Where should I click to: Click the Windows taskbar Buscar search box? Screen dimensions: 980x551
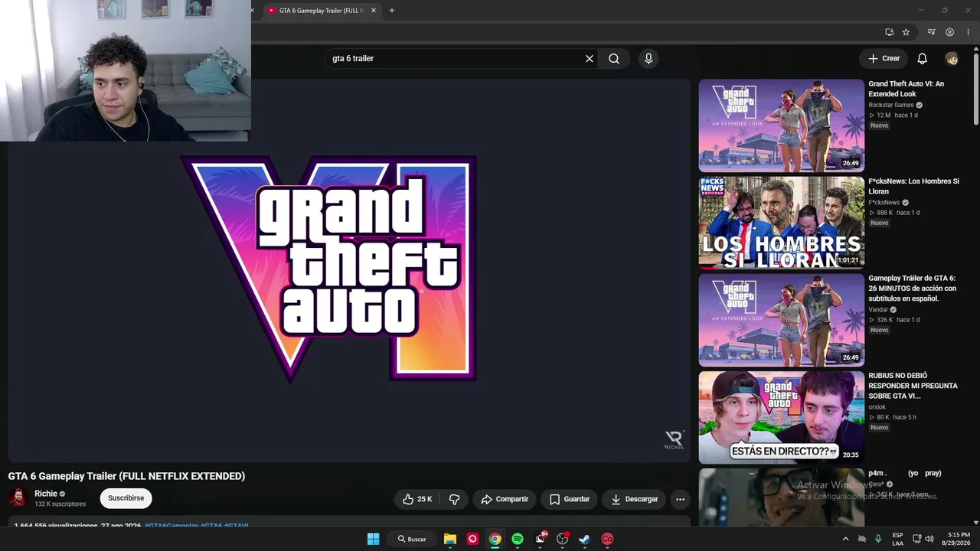coord(412,539)
